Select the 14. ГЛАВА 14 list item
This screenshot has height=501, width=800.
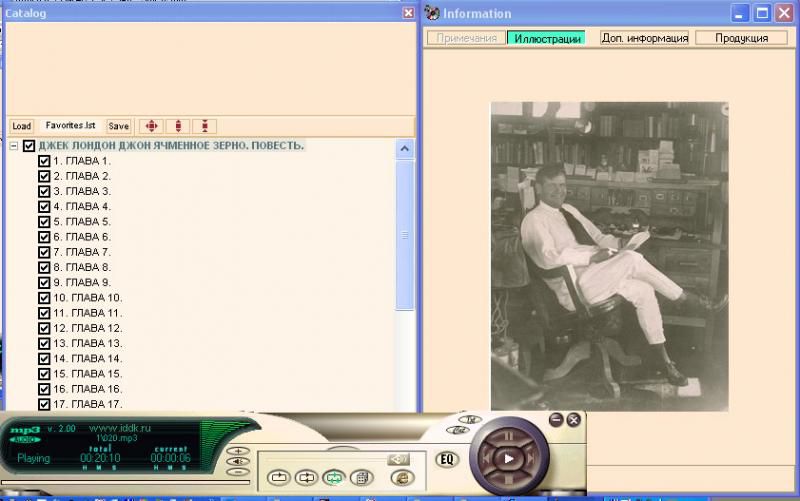tap(88, 358)
